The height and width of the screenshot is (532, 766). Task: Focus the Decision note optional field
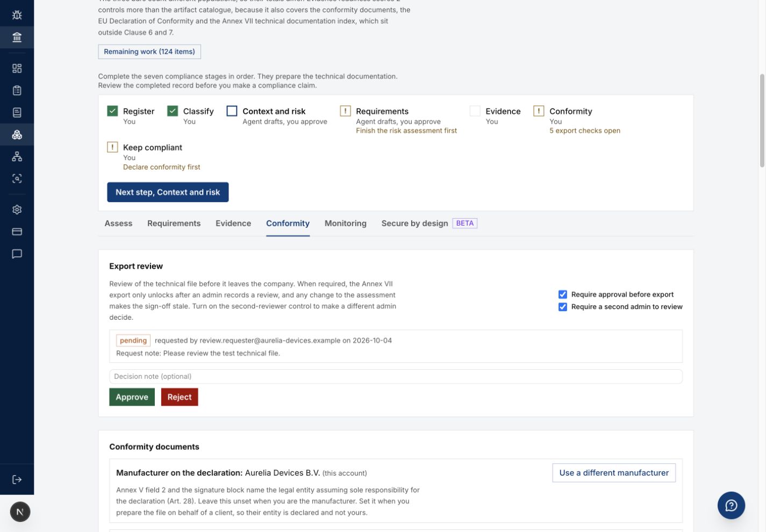coord(396,377)
